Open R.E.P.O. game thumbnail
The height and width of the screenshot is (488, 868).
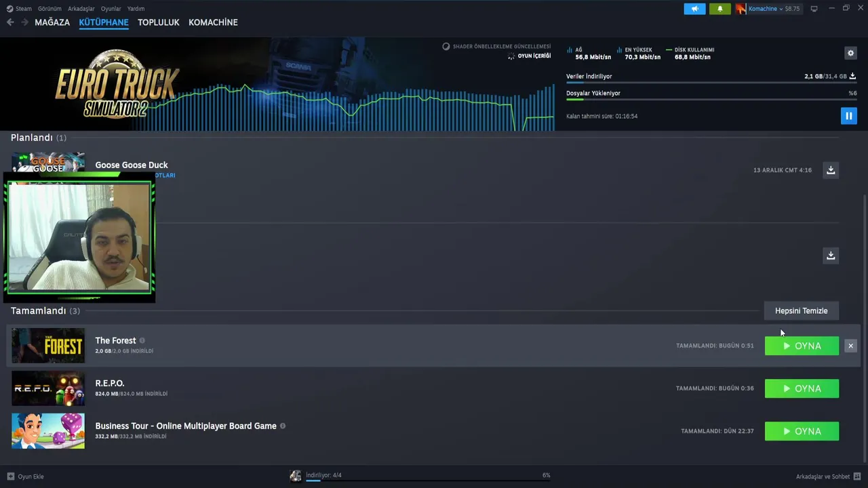coord(48,388)
